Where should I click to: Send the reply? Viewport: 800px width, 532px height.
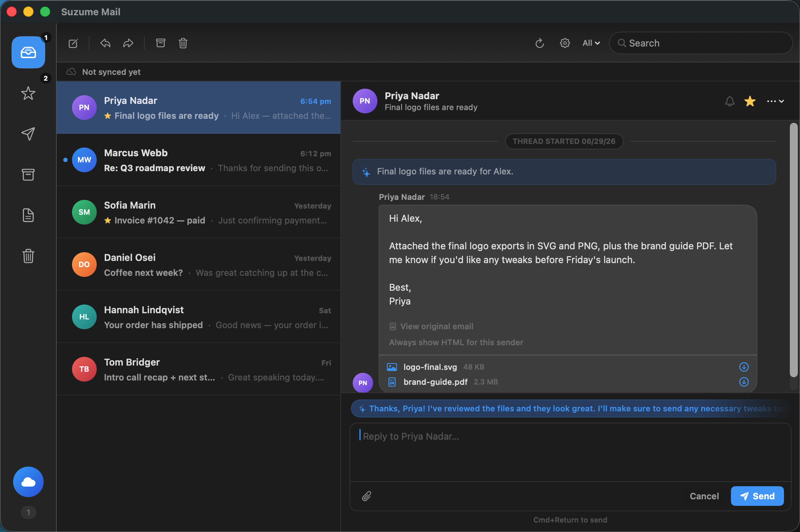pyautogui.click(x=757, y=496)
